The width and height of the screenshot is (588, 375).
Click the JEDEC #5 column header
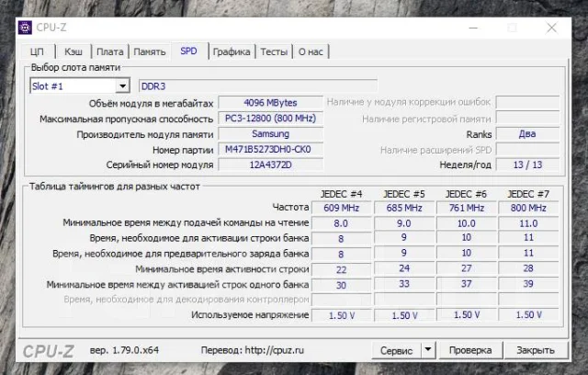click(404, 194)
